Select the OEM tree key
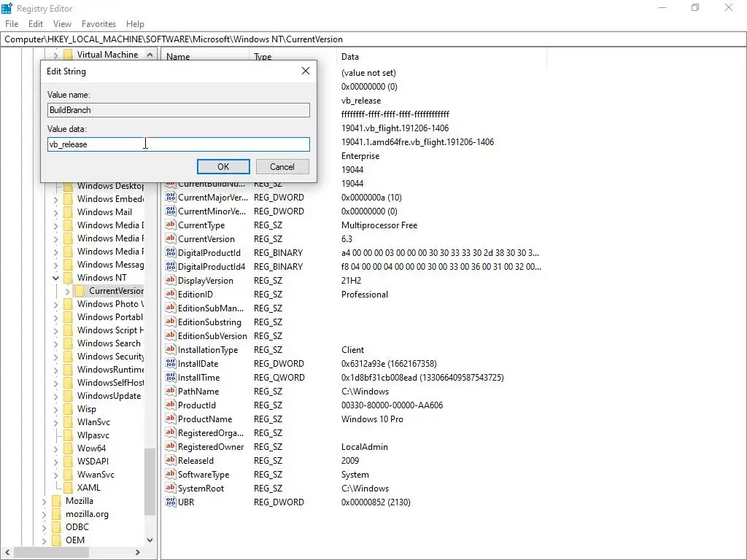 75,540
